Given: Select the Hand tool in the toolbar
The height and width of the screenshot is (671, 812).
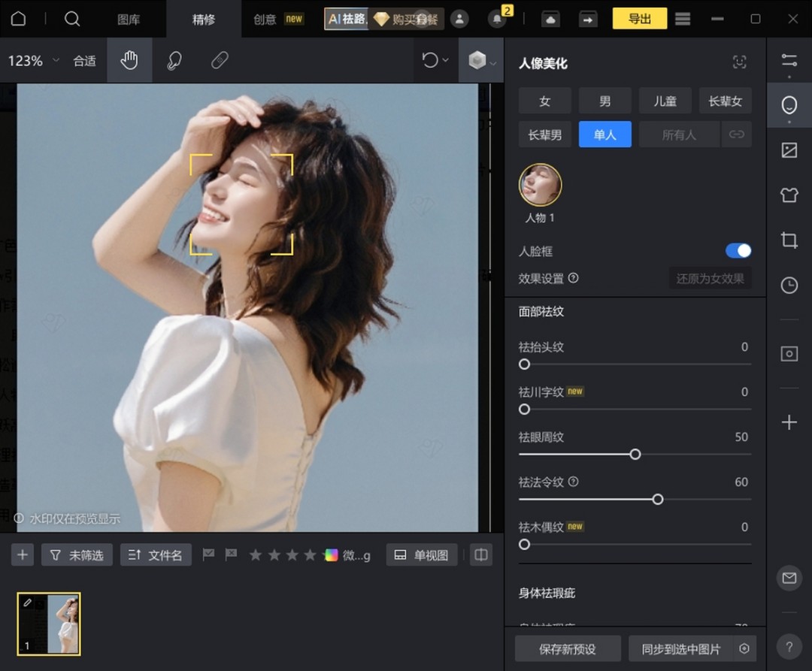Looking at the screenshot, I should pos(129,60).
